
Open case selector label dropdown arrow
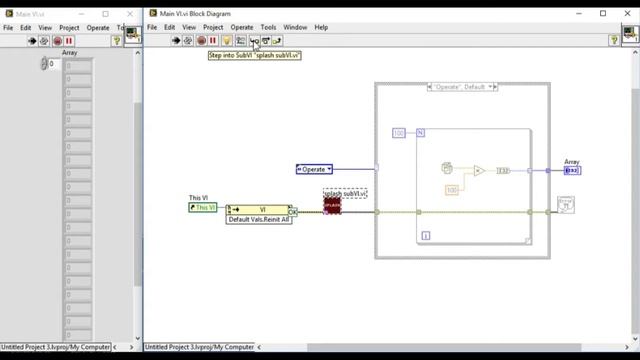[x=490, y=87]
